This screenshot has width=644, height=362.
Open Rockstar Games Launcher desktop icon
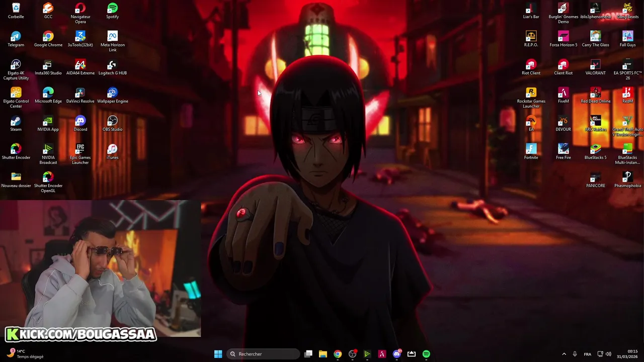tap(531, 98)
